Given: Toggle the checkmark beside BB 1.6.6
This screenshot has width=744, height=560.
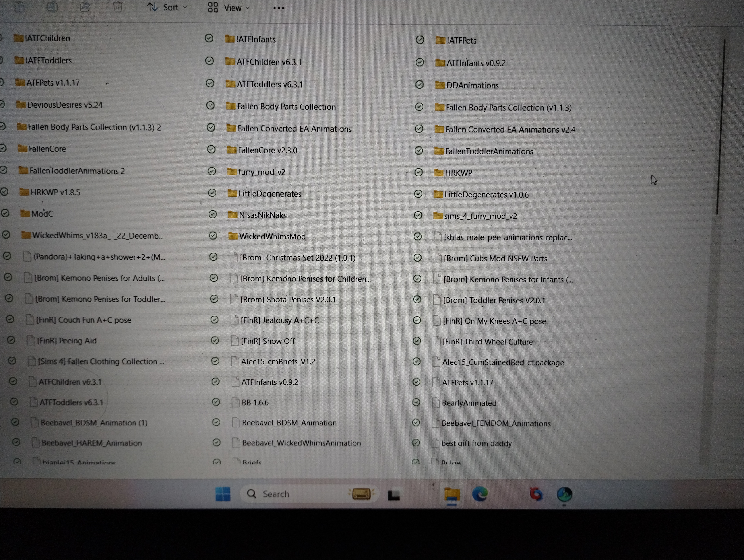Looking at the screenshot, I should (x=216, y=402).
